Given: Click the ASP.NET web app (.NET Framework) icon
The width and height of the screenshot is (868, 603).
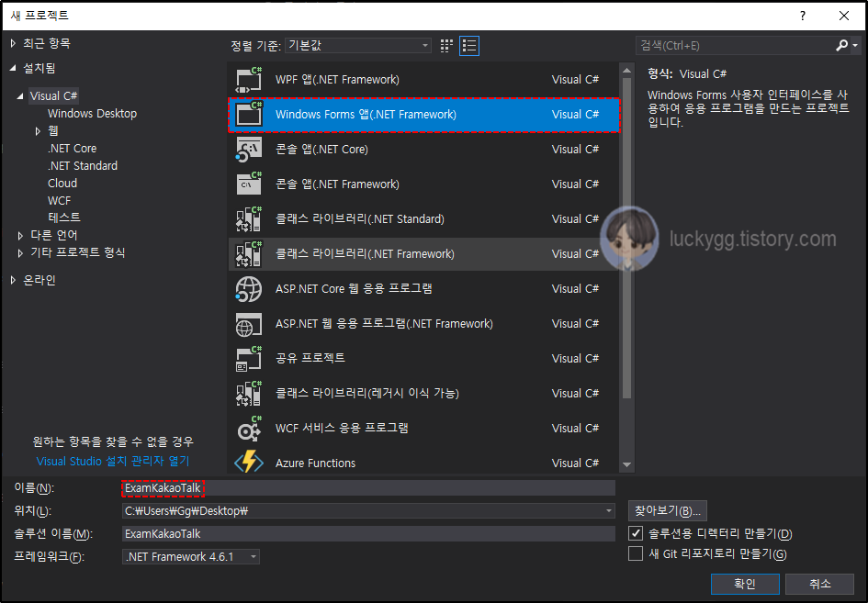Looking at the screenshot, I should (x=249, y=324).
